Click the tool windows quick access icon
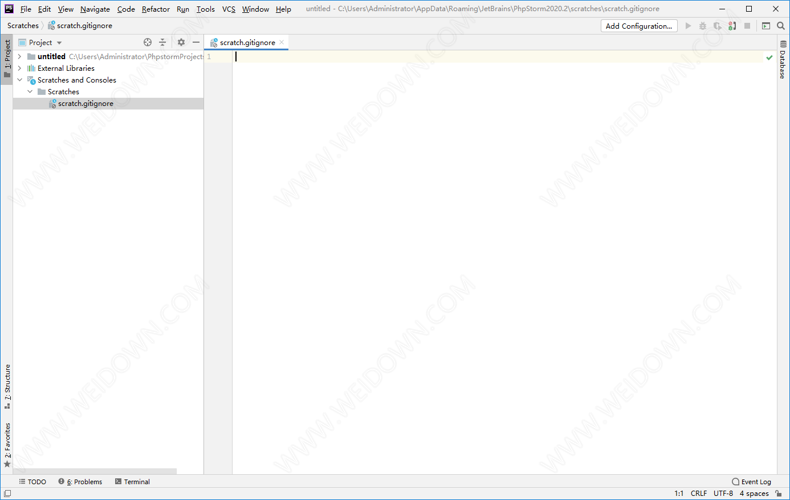 [x=7, y=493]
